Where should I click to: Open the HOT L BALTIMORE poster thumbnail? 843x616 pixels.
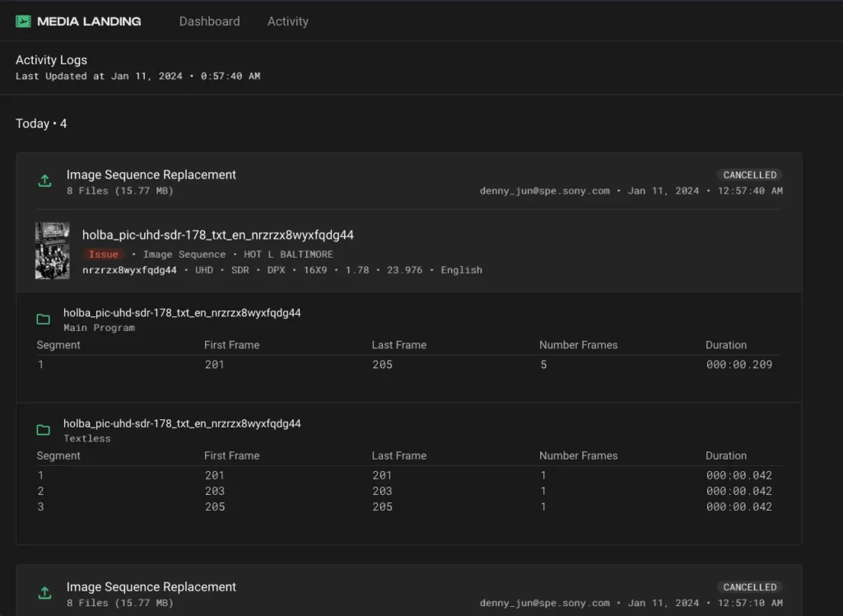(52, 250)
